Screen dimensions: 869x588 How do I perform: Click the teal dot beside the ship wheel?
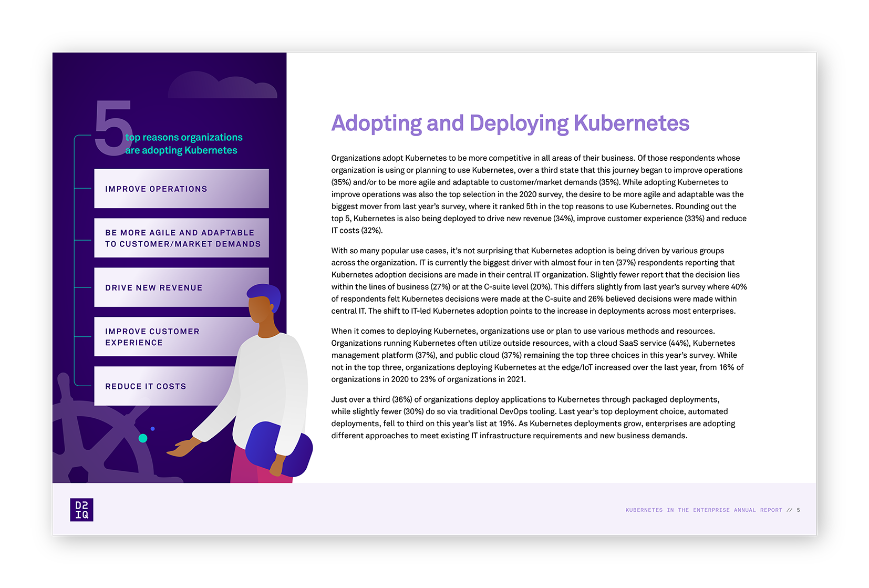[143, 438]
